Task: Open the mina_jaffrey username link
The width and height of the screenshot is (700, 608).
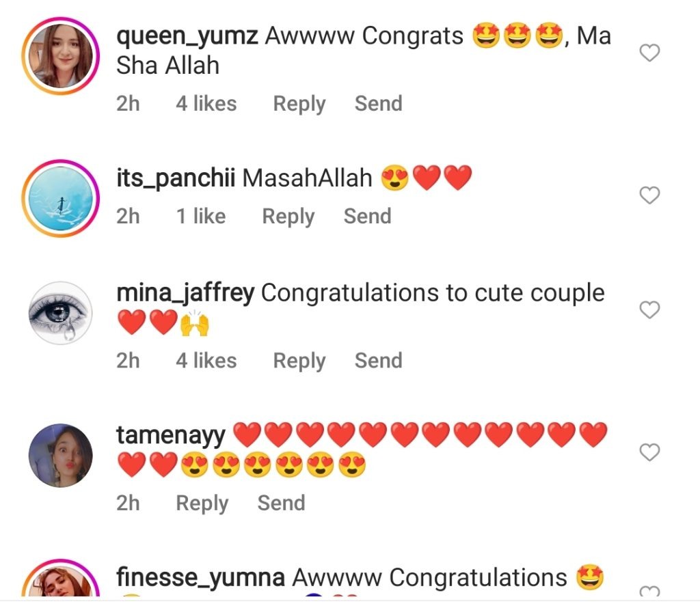Action: click(x=185, y=293)
